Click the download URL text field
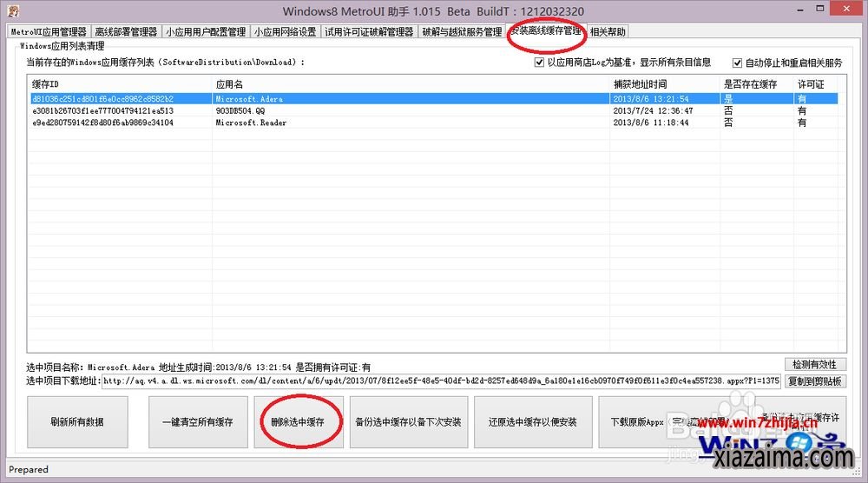868x483 pixels. (x=441, y=381)
